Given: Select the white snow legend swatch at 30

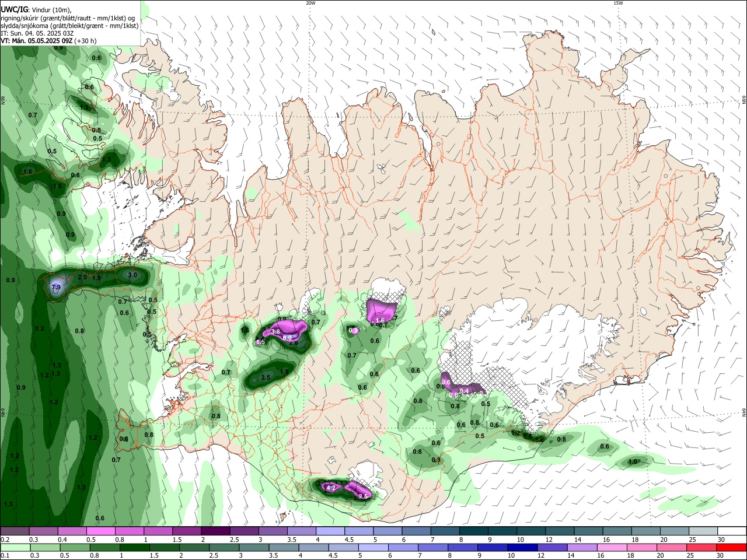Looking at the screenshot, I should (731, 531).
